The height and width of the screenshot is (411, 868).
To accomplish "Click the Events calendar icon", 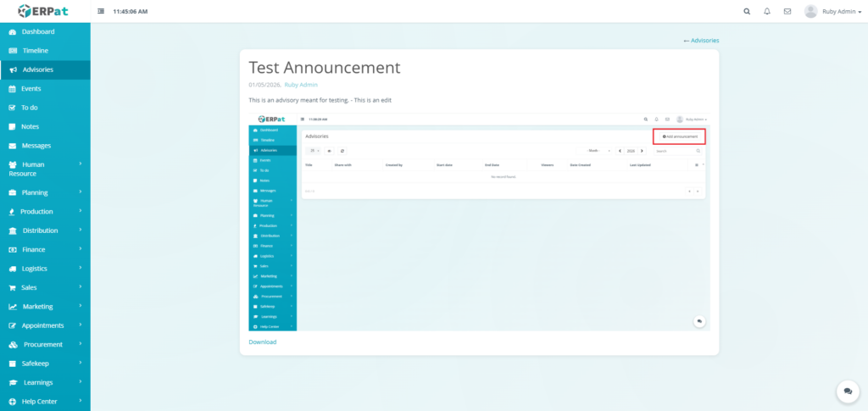I will click(12, 89).
